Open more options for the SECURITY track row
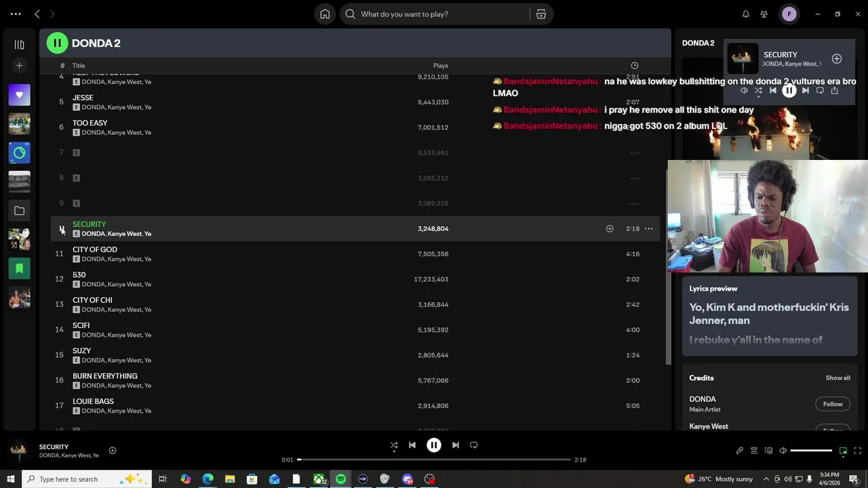Viewport: 868px width, 488px height. pos(648,229)
